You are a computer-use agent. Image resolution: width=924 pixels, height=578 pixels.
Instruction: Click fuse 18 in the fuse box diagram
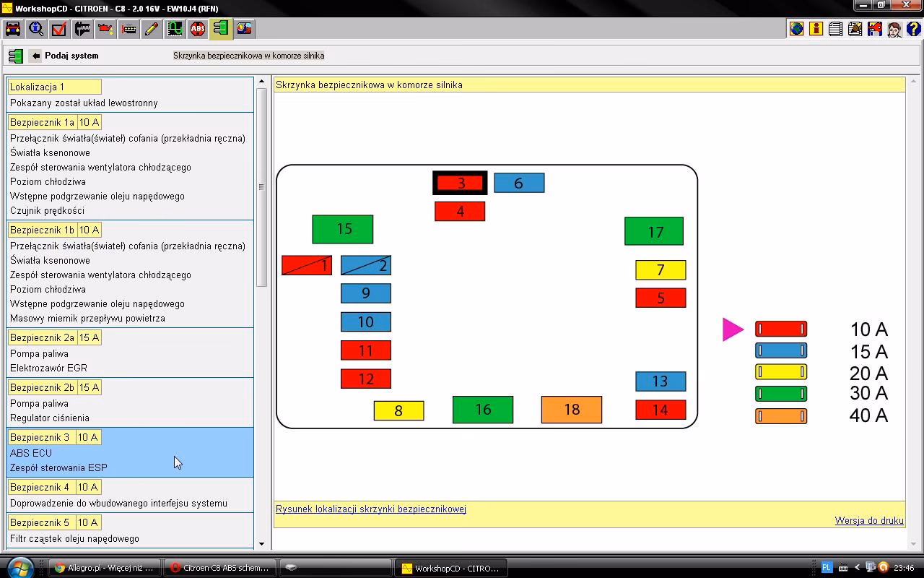(x=571, y=410)
